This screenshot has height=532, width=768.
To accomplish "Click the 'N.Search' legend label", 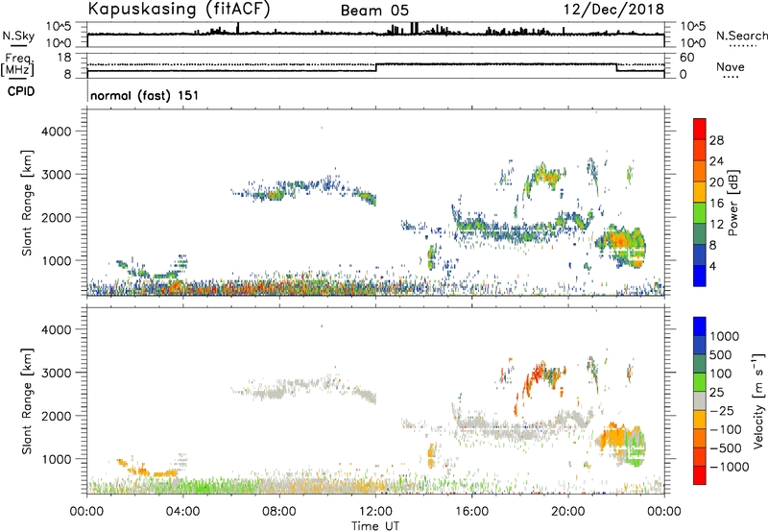I will coord(741,36).
